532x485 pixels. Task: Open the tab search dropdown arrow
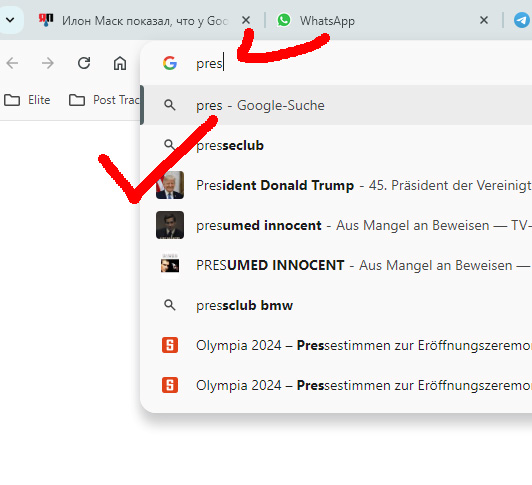point(10,20)
